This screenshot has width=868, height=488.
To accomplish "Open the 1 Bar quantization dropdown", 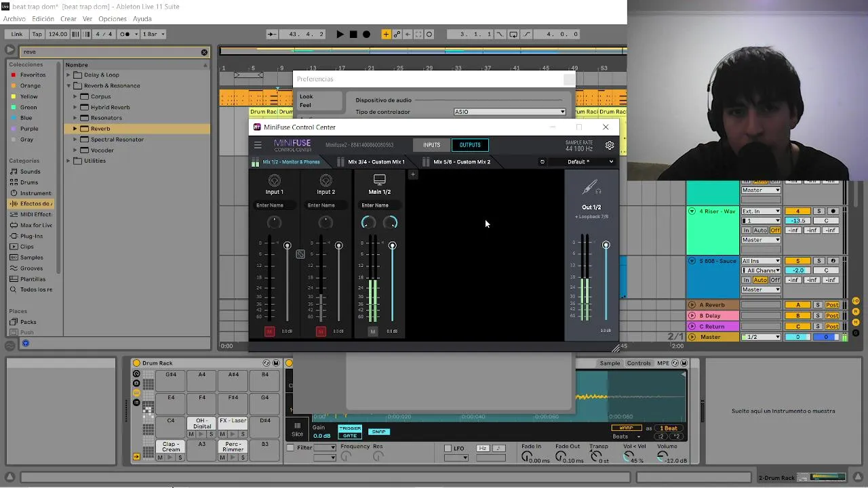I will (153, 34).
